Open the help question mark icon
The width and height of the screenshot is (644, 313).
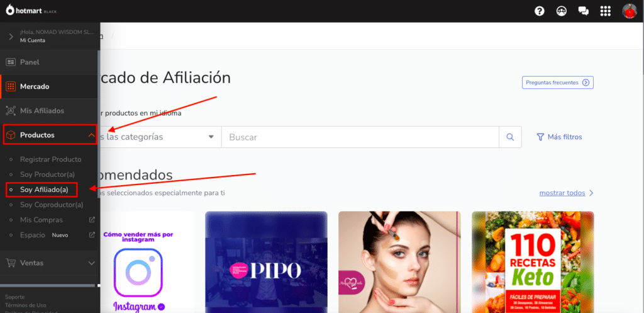(539, 11)
